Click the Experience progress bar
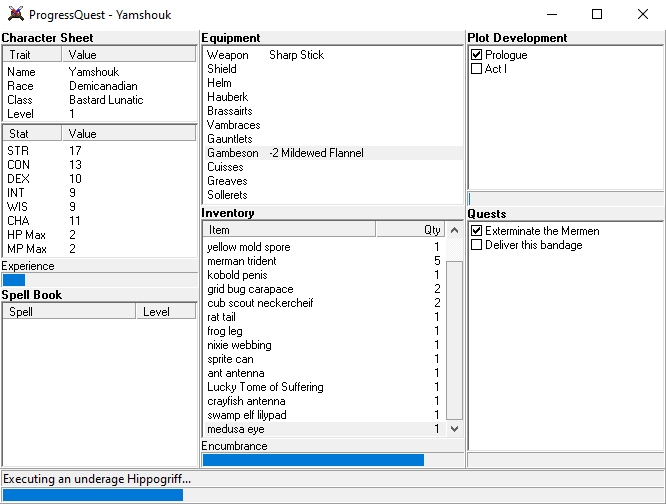This screenshot has height=504, width=666. pyautogui.click(x=99, y=280)
